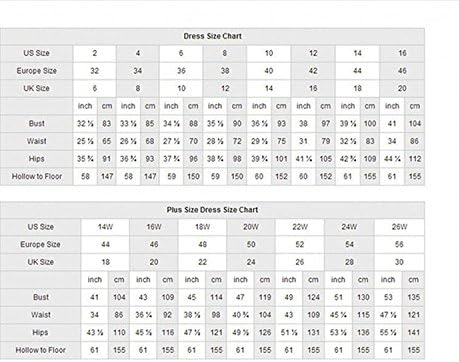The height and width of the screenshot is (362, 459).
Task: Click waist value 65 cm for size 2
Action: coord(107,141)
